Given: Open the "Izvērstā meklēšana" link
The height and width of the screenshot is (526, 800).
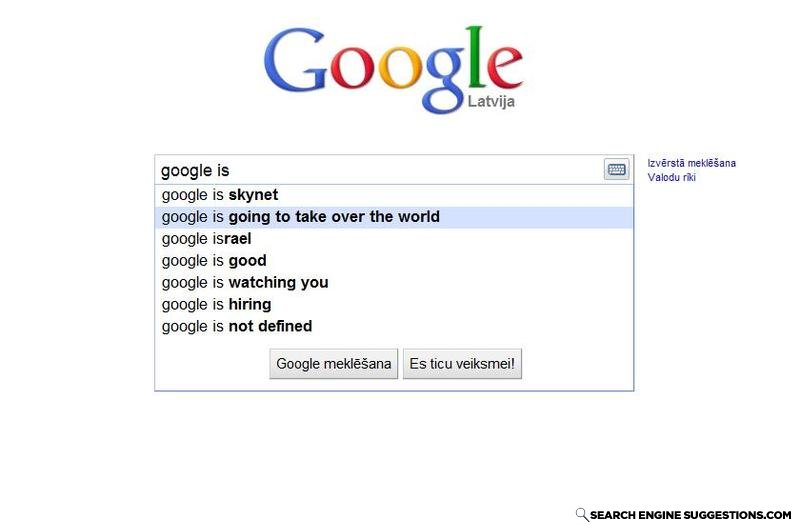Looking at the screenshot, I should [x=691, y=163].
